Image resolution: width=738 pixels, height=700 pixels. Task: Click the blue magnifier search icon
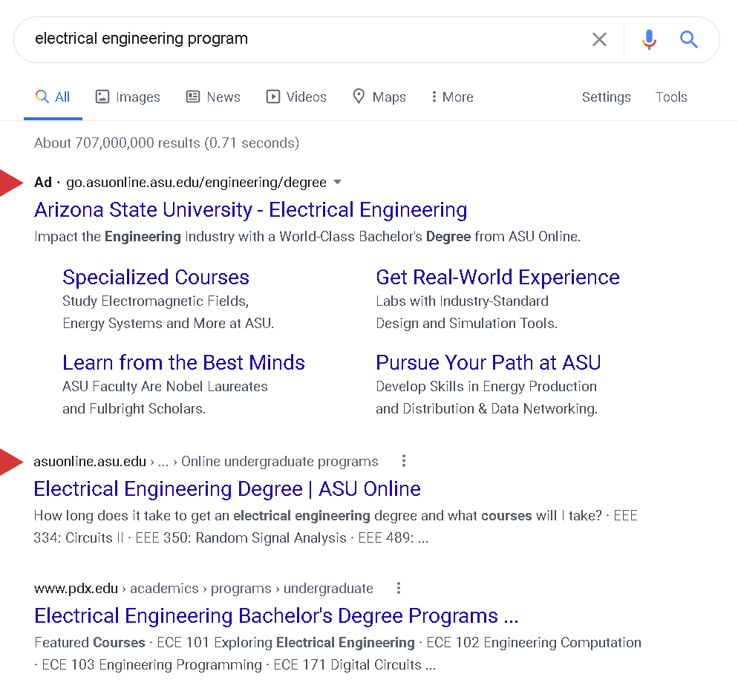pos(689,39)
